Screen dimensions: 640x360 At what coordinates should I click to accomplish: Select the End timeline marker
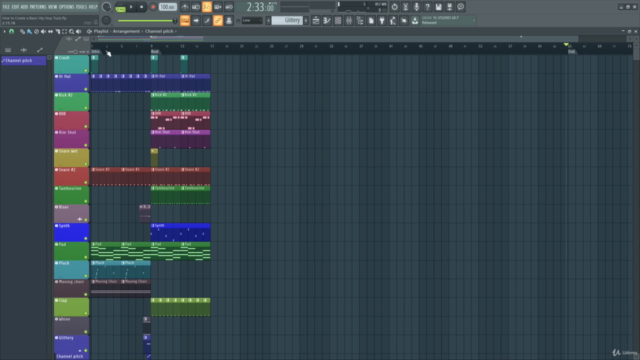(x=571, y=51)
